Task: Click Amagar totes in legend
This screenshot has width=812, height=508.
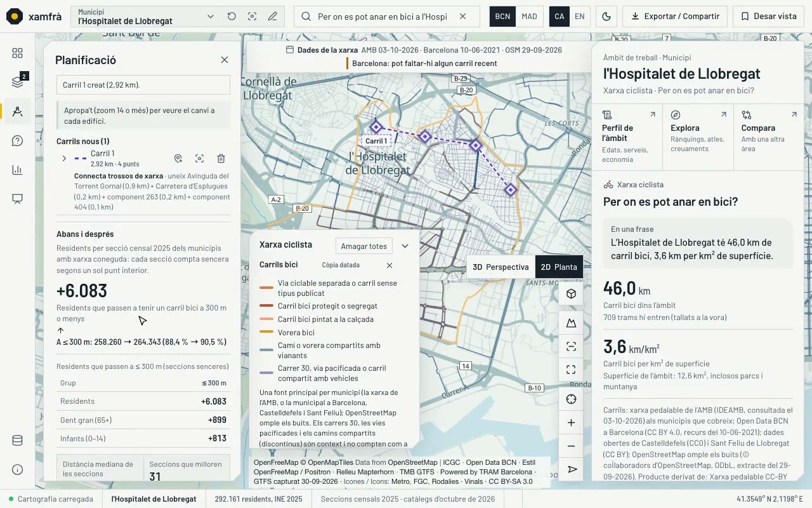Action: pos(363,246)
